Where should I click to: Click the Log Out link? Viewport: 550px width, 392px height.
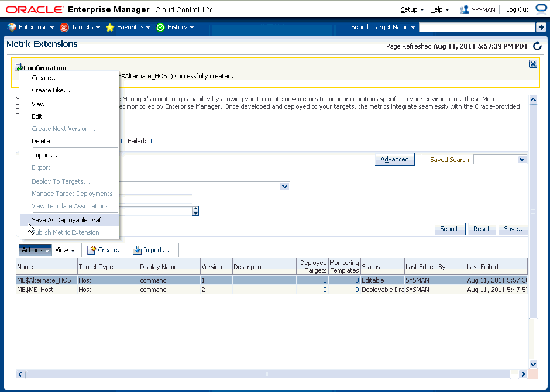[517, 9]
